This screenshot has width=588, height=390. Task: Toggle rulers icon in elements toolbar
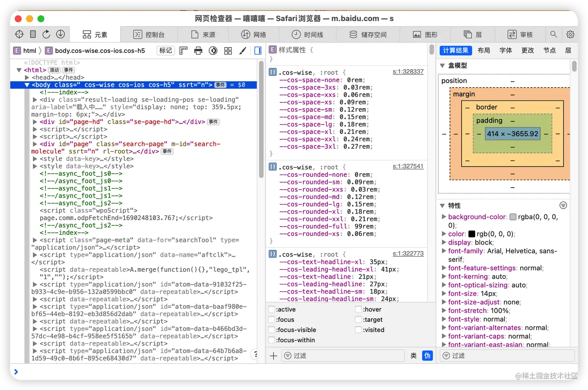(x=184, y=51)
